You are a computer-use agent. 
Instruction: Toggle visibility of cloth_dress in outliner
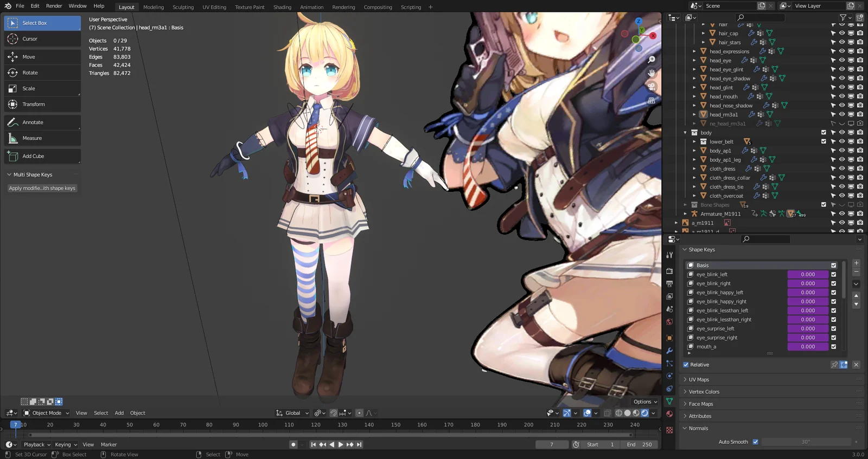click(842, 169)
